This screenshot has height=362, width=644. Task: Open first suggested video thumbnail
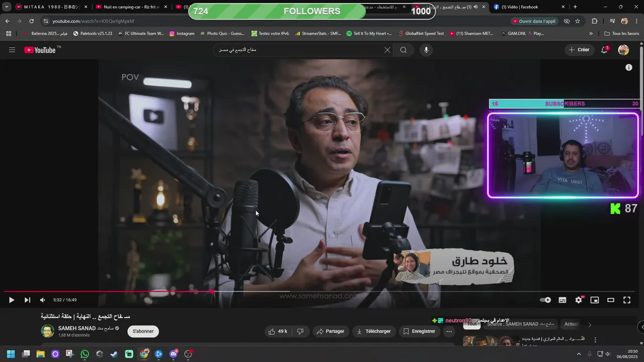491,341
